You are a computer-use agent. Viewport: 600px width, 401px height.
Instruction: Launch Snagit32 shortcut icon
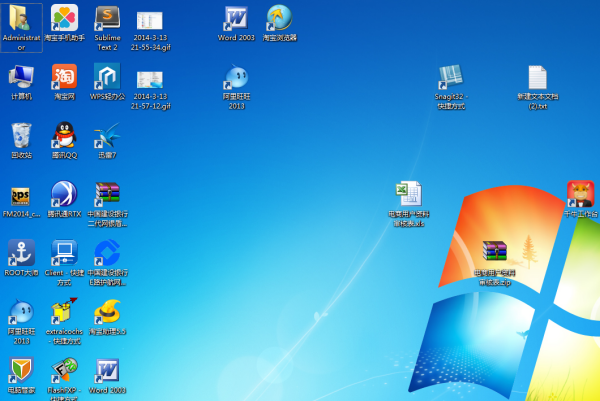451,87
